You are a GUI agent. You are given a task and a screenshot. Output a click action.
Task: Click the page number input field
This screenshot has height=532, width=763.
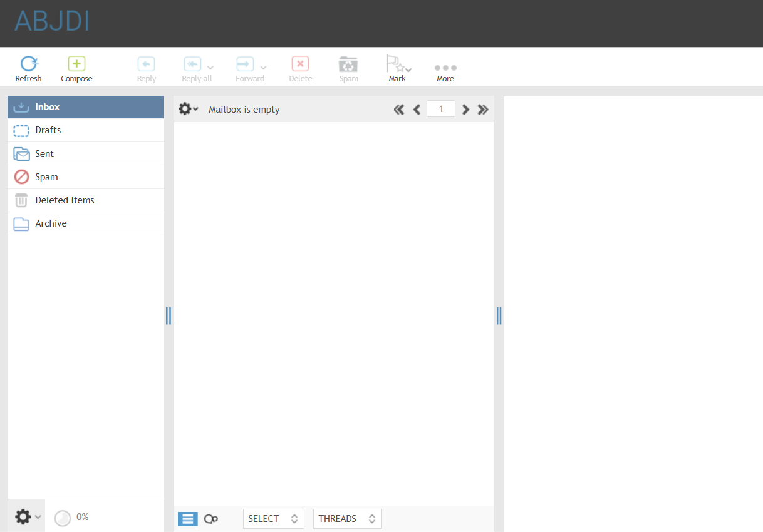coord(441,109)
